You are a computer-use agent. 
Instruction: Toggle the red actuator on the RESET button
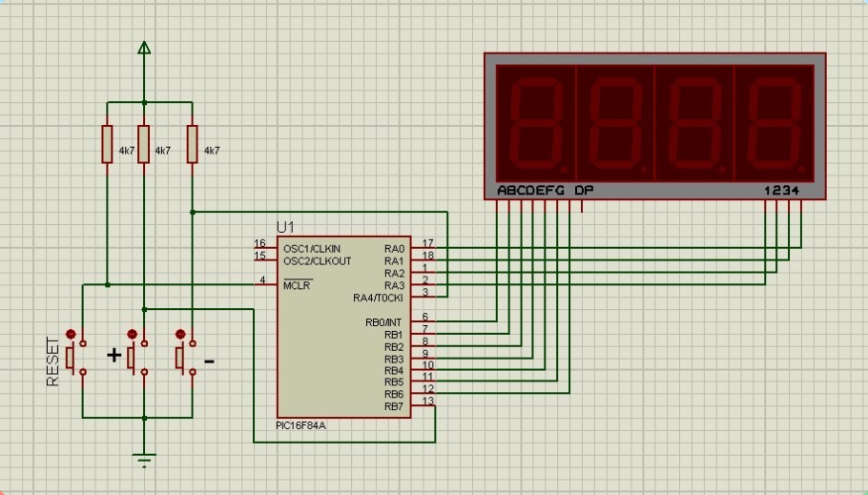[71, 334]
